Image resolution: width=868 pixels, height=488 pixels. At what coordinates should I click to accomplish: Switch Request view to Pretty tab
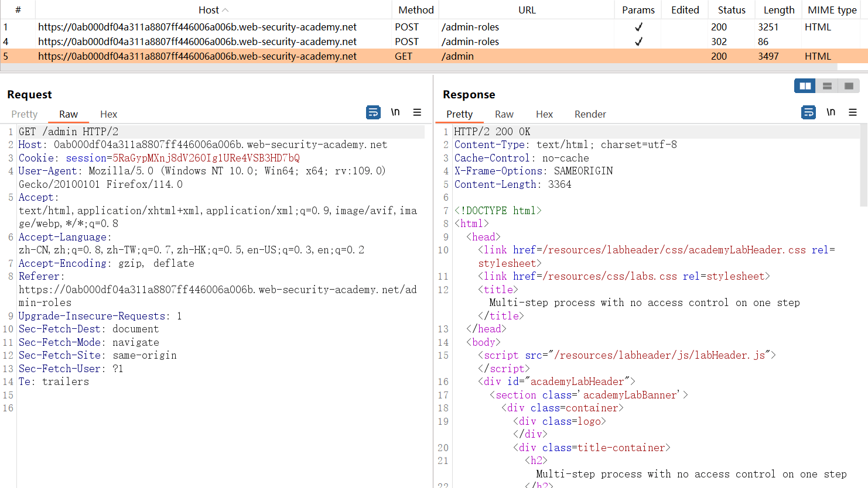[x=25, y=114]
